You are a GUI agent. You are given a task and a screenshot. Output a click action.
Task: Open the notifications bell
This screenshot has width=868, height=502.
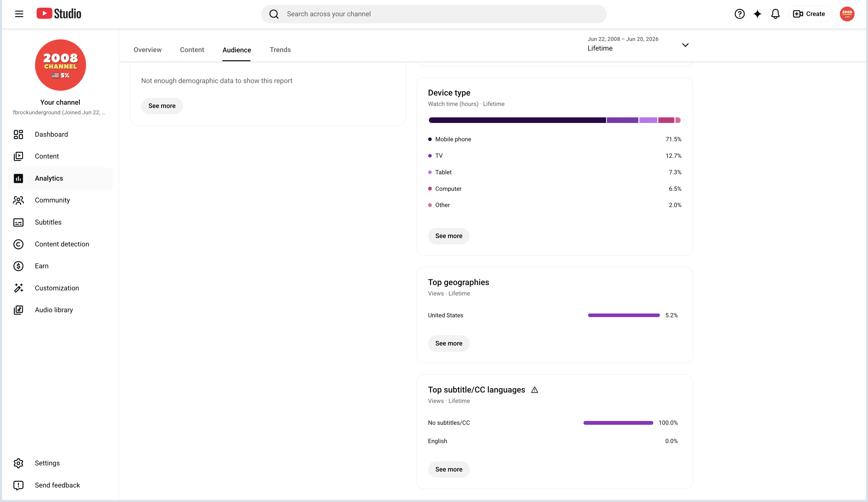775,14
